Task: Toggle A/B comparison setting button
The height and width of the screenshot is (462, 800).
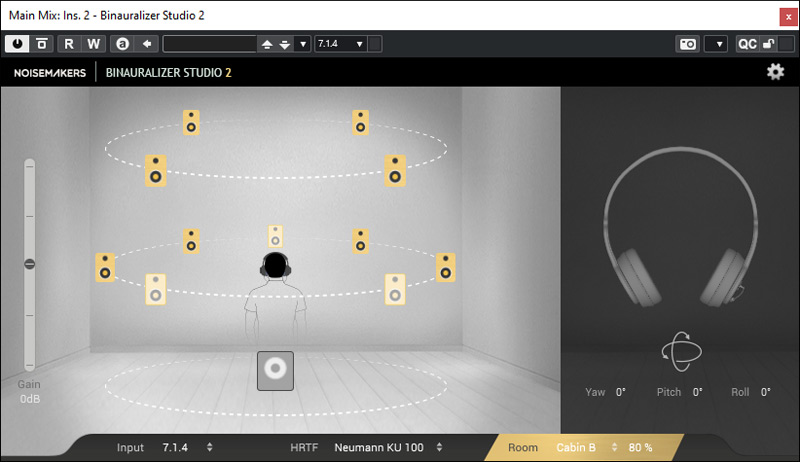Action: coord(122,44)
